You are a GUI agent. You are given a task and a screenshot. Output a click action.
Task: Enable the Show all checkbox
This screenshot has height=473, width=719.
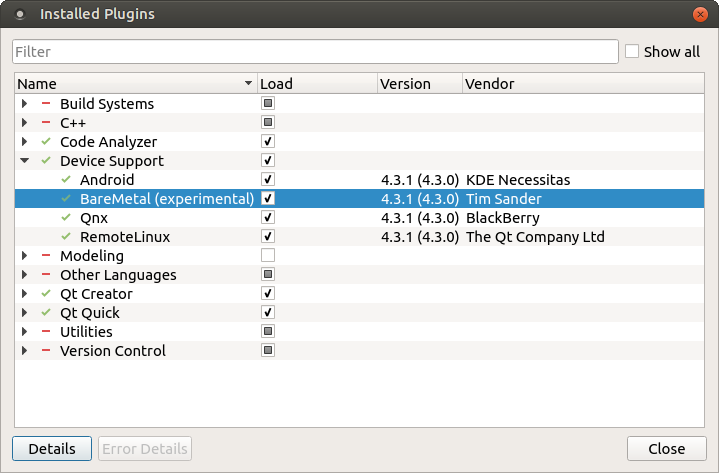tap(632, 51)
